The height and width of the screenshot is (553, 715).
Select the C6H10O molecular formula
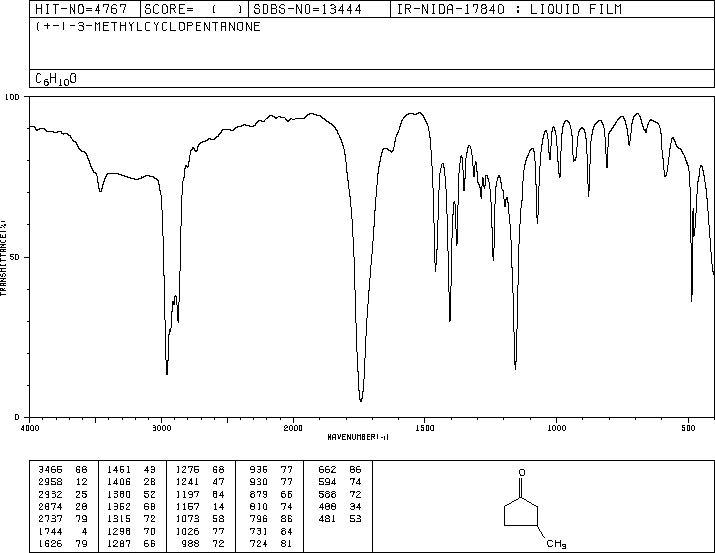tap(56, 79)
